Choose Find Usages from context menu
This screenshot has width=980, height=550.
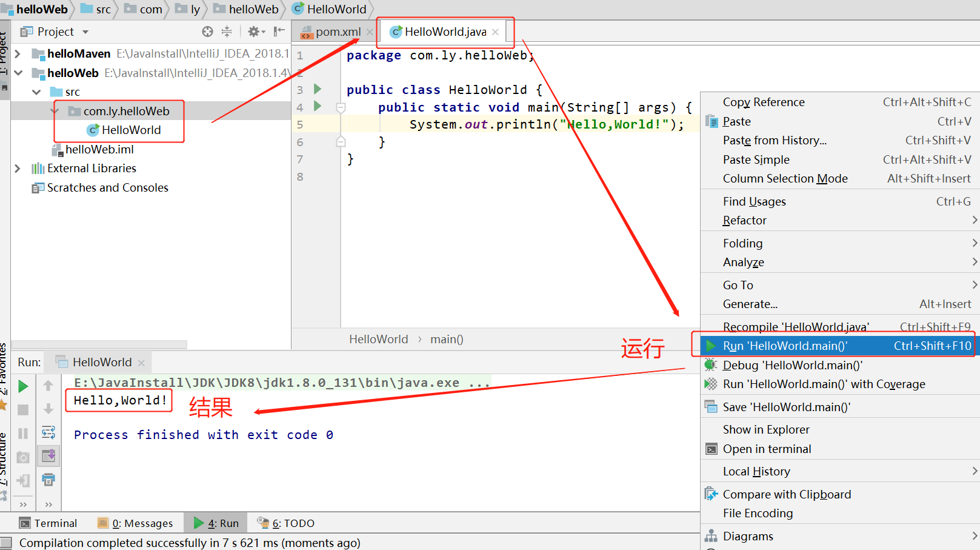(840, 201)
